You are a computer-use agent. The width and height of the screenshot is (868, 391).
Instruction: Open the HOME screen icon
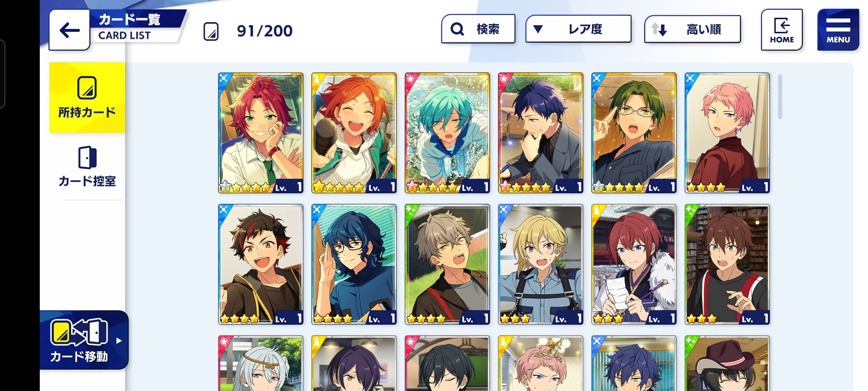pyautogui.click(x=782, y=30)
